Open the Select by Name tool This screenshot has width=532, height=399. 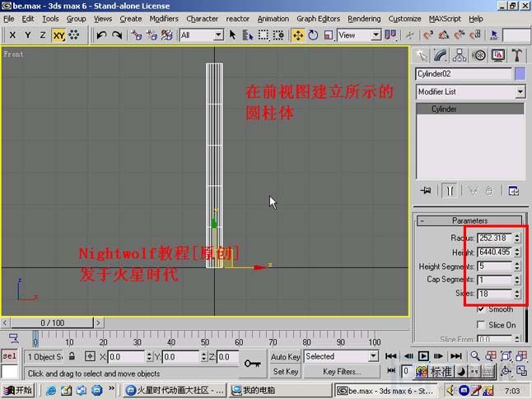point(248,35)
